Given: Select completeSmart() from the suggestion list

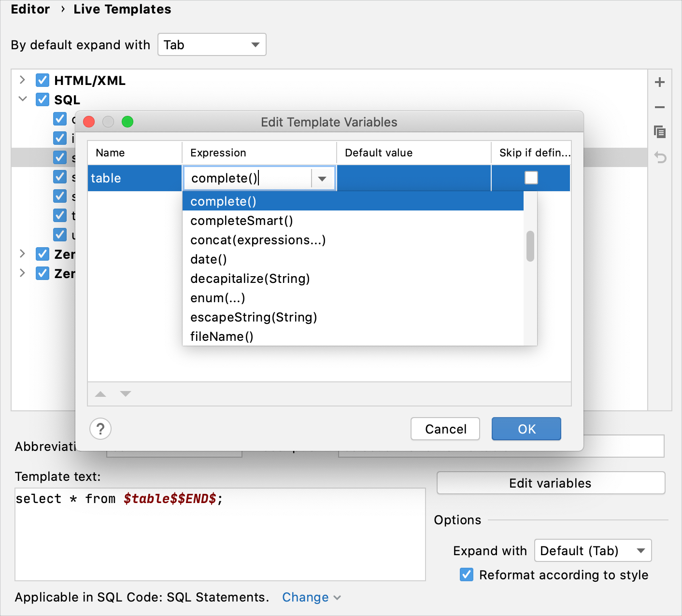Looking at the screenshot, I should [x=241, y=221].
